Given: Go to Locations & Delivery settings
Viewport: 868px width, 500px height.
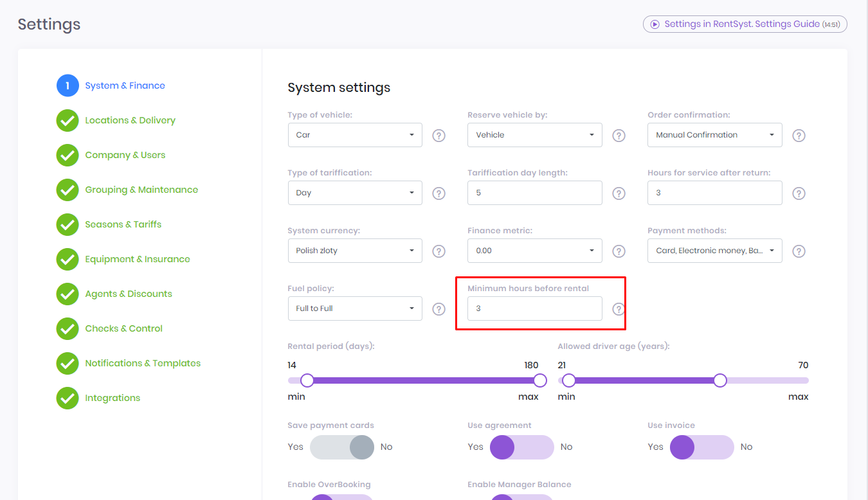Looking at the screenshot, I should click(130, 120).
